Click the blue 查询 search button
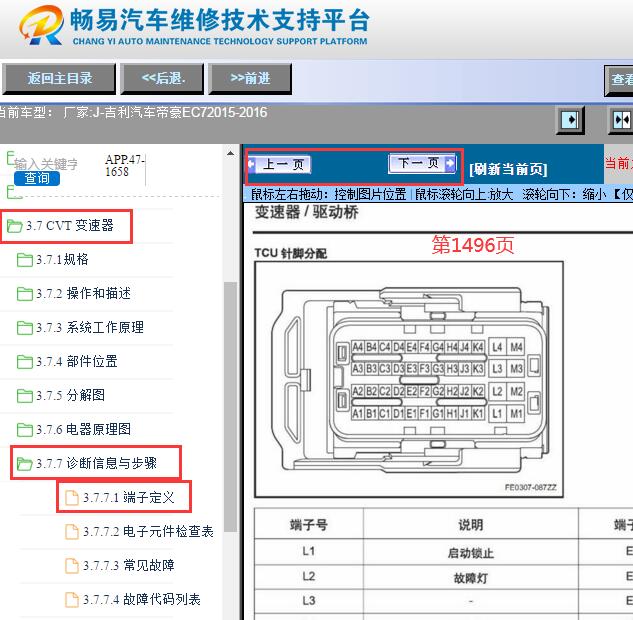 click(37, 178)
